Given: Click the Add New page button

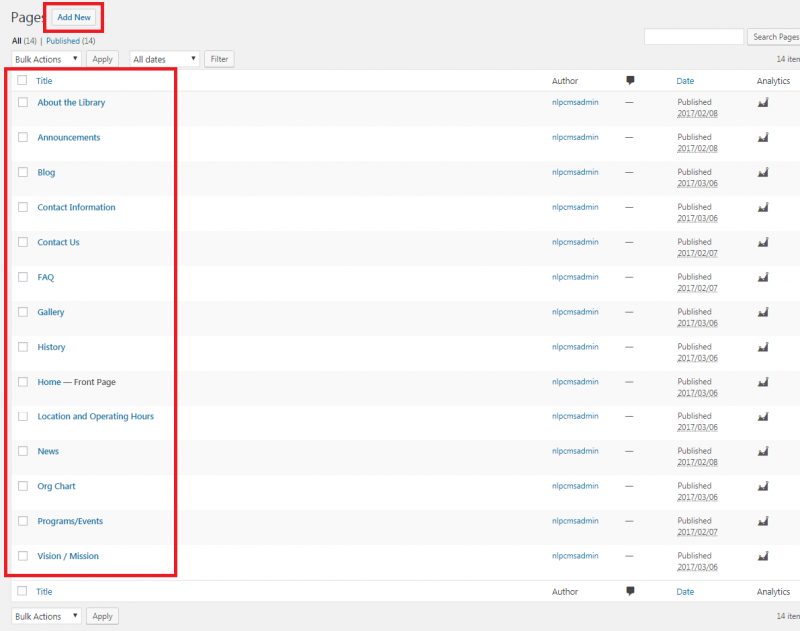Looking at the screenshot, I should (x=73, y=17).
